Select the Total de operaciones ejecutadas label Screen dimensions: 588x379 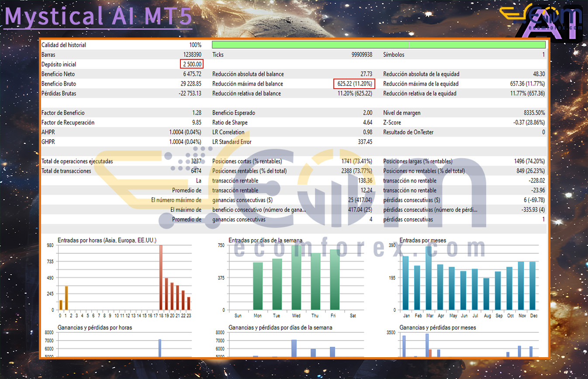[x=77, y=162]
